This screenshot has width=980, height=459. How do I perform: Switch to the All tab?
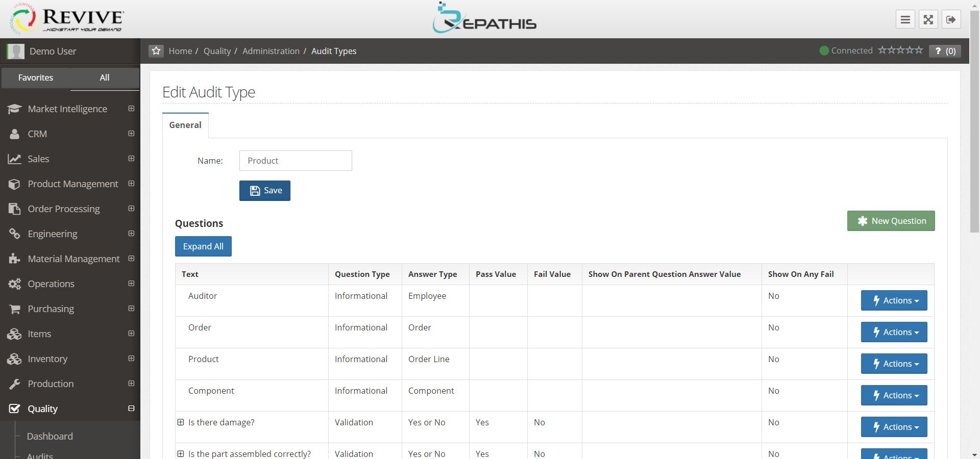tap(105, 78)
